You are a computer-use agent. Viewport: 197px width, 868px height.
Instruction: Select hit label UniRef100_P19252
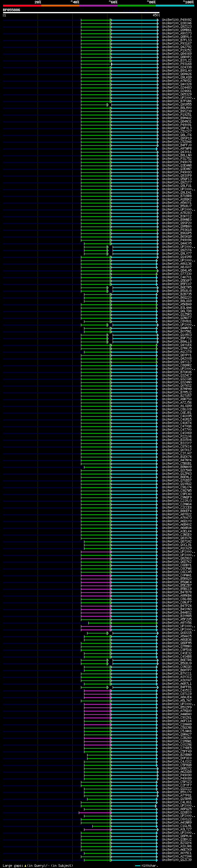[x=177, y=50]
